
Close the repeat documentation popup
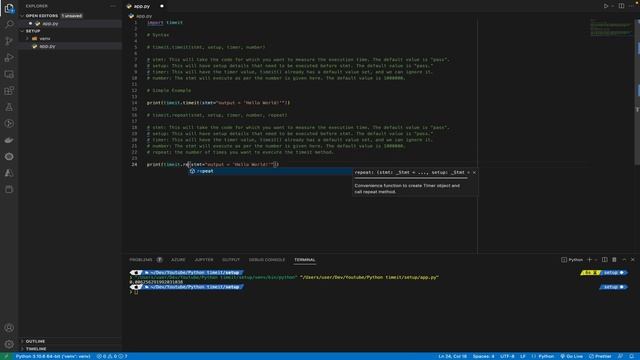474,173
